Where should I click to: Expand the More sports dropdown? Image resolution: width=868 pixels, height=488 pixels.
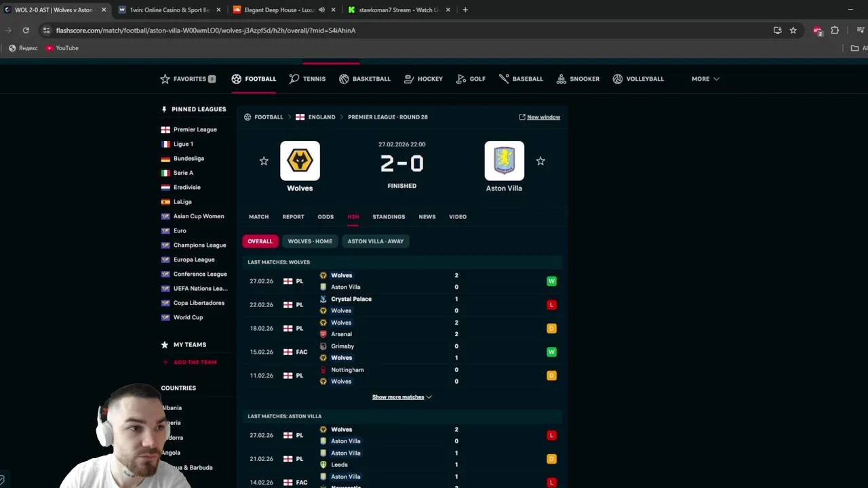705,79
